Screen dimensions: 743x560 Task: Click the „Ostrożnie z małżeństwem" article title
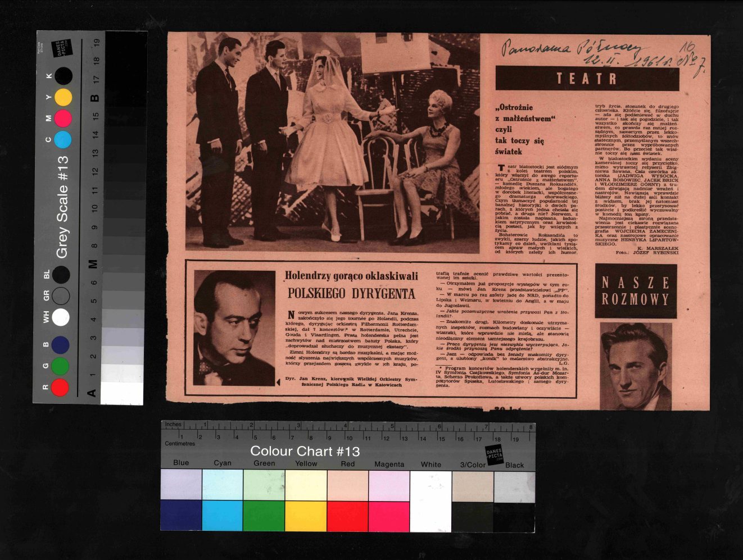pyautogui.click(x=524, y=129)
